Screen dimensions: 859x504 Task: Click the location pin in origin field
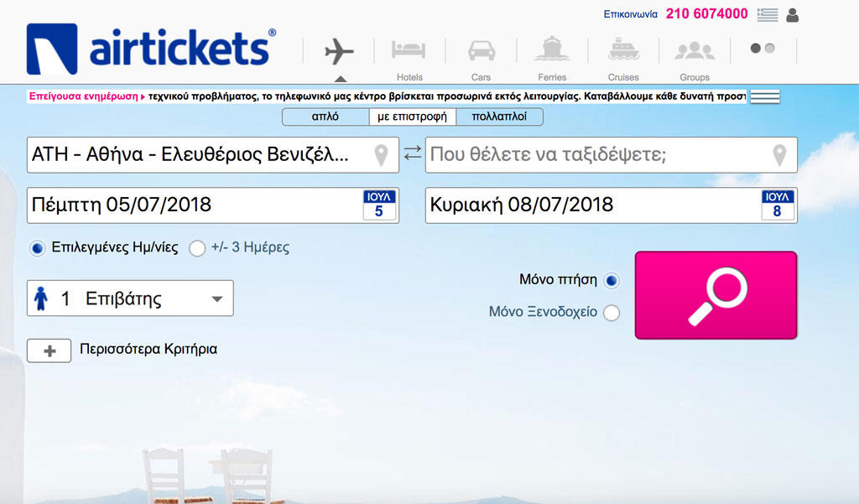pyautogui.click(x=382, y=155)
